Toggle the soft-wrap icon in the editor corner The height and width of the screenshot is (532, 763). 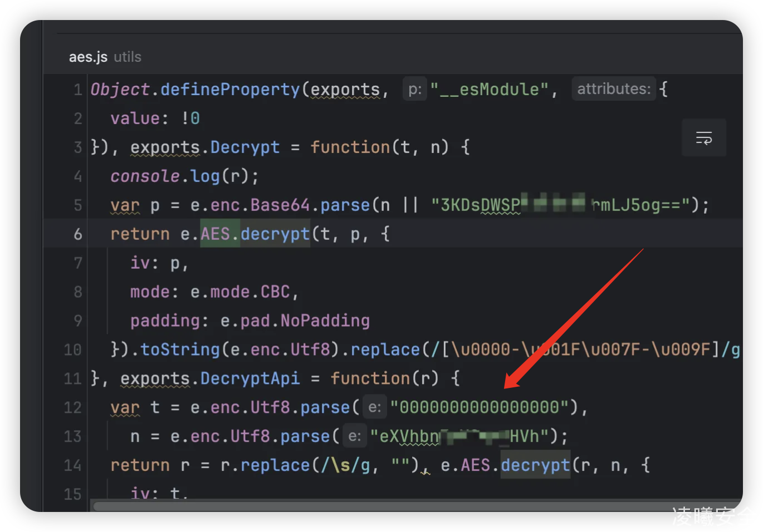(x=704, y=137)
